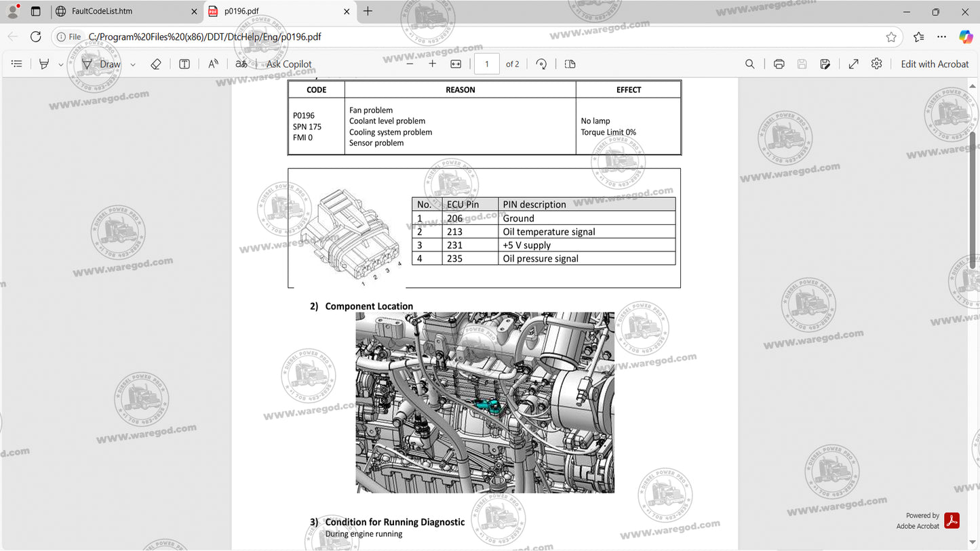Open the search within the PDF
Screen dimensions: 980x551
click(x=749, y=64)
